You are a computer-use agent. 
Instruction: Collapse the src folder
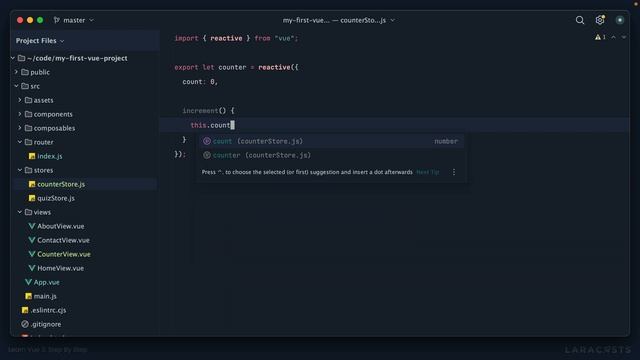pyautogui.click(x=16, y=86)
